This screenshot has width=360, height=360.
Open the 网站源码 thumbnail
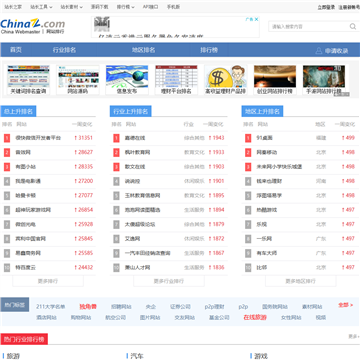(x=78, y=80)
